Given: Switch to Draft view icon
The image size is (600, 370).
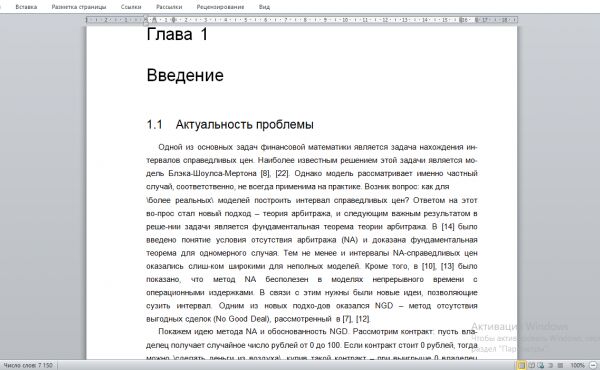Looking at the screenshot, I should point(560,365).
